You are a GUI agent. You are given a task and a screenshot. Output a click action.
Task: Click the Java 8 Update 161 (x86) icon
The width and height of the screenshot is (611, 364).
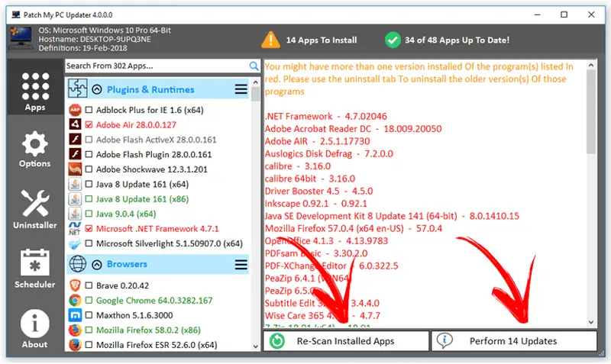click(x=75, y=199)
